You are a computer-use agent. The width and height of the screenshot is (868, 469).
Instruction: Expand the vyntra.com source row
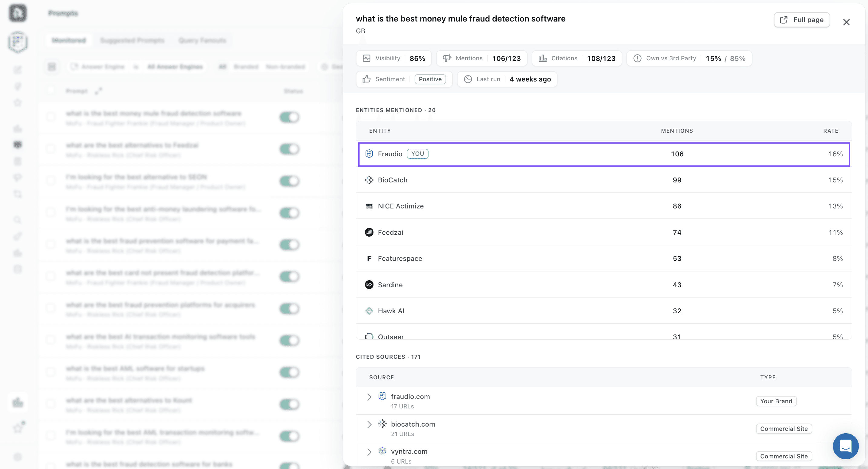click(369, 452)
